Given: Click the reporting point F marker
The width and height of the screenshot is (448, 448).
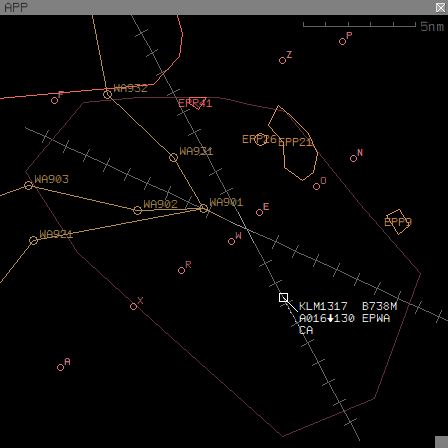Looking at the screenshot, I should (55, 100).
